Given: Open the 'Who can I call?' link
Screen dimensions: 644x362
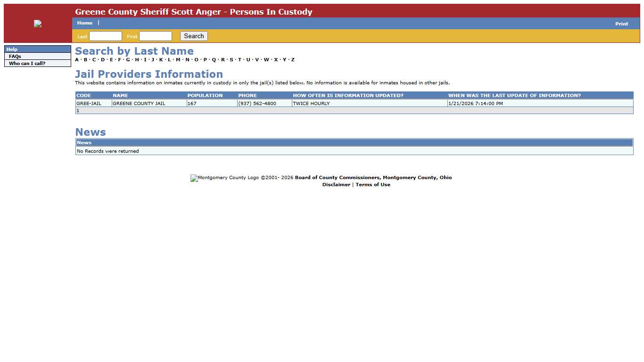Looking at the screenshot, I should tap(27, 63).
